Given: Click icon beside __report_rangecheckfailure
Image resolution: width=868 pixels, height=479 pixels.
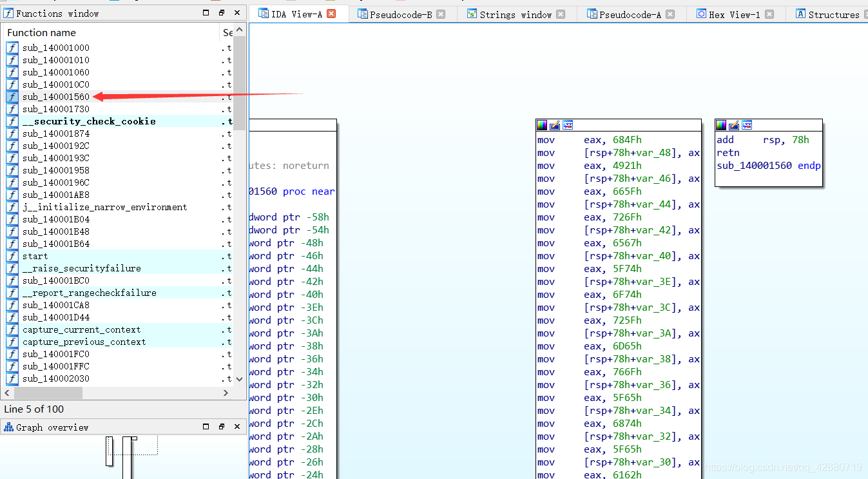Looking at the screenshot, I should [x=12, y=293].
